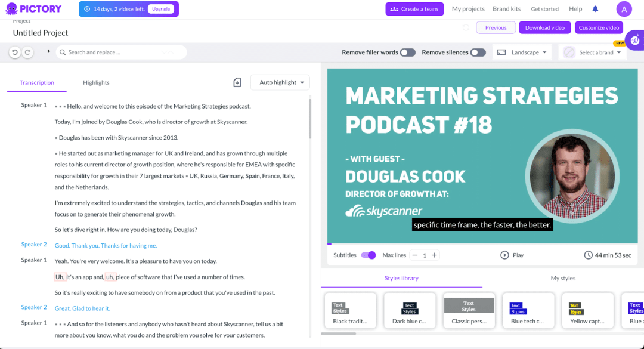The height and width of the screenshot is (349, 644).
Task: Go to My projects
Action: pyautogui.click(x=468, y=8)
